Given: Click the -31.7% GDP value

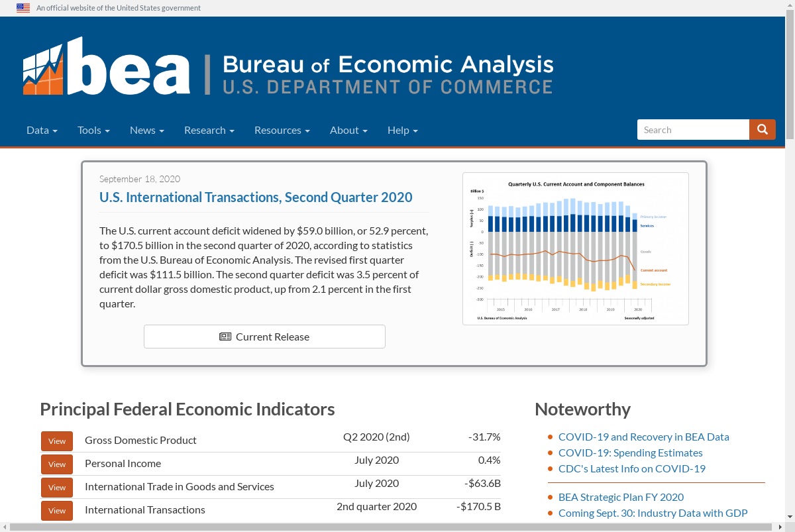Looking at the screenshot, I should (484, 437).
